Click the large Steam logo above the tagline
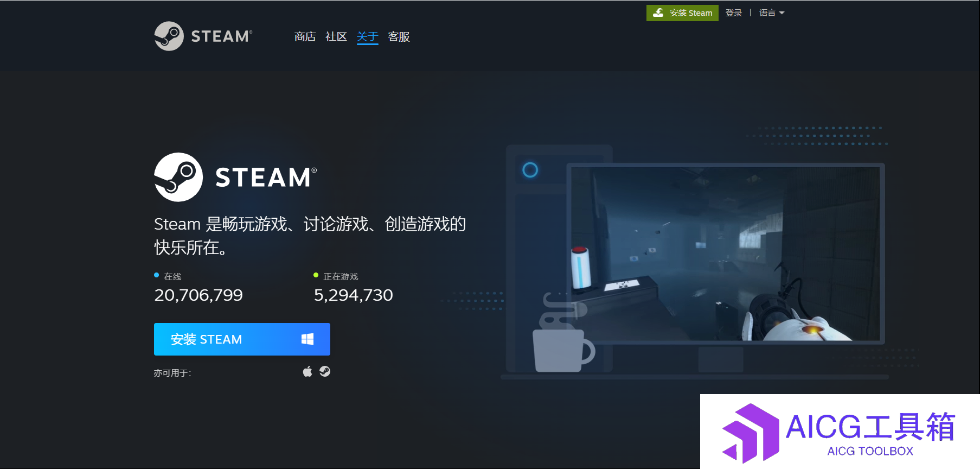980x469 pixels. tap(235, 177)
